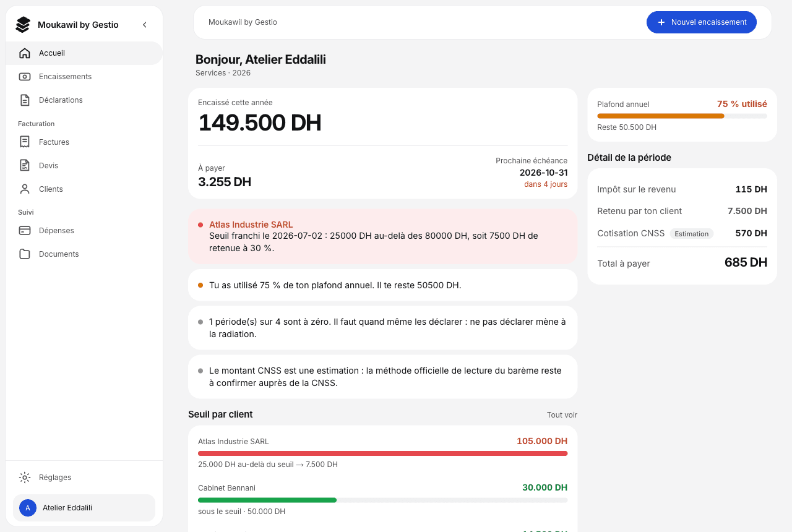The image size is (792, 532).
Task: Open the Atelier Eddalili account menu
Action: coord(84,508)
